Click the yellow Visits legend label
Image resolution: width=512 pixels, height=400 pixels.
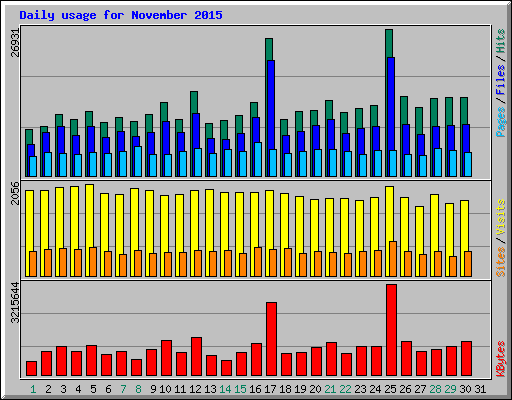(501, 218)
